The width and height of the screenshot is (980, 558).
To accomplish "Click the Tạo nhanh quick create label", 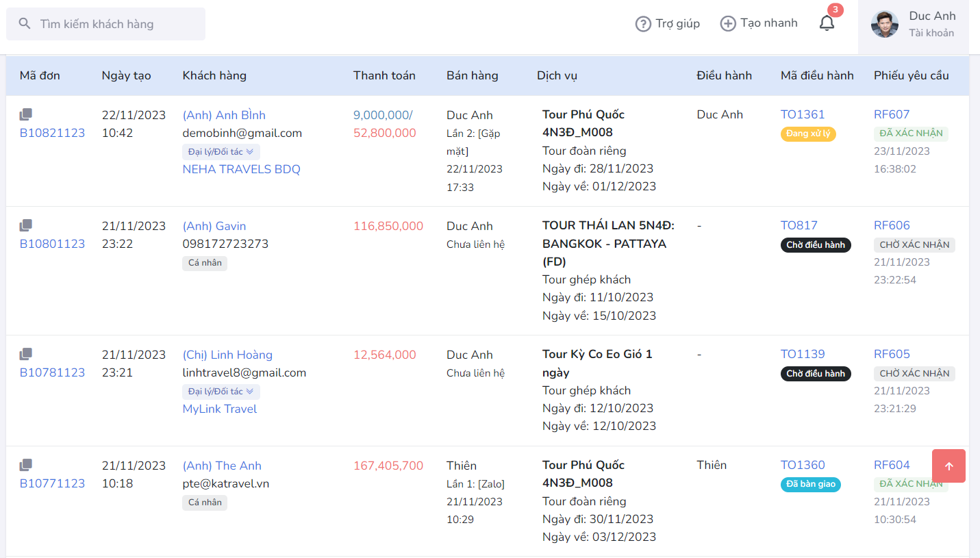I will pos(769,23).
